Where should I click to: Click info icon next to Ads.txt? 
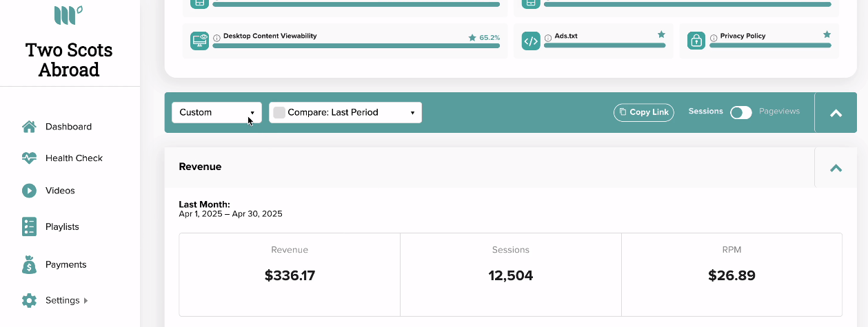tap(548, 38)
